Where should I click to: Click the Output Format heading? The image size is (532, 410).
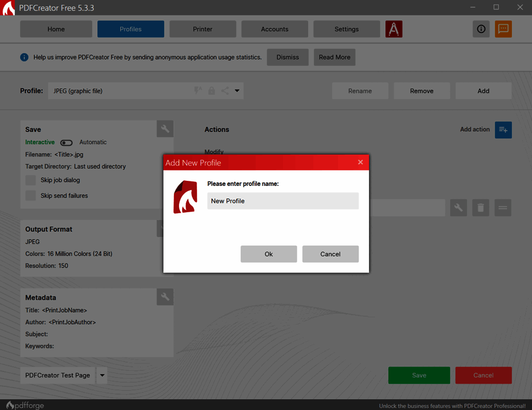coord(48,229)
